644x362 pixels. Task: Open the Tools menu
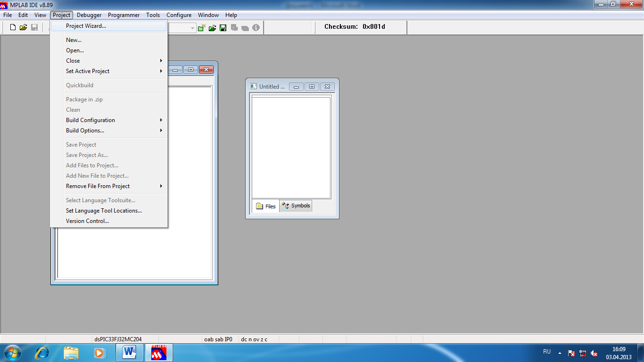(x=153, y=15)
